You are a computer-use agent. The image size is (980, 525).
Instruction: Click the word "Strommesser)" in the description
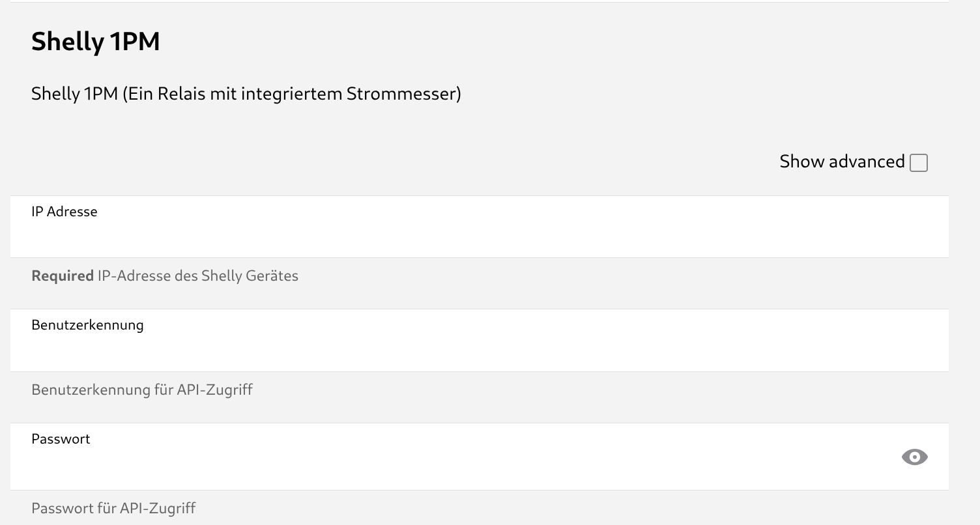[x=403, y=94]
